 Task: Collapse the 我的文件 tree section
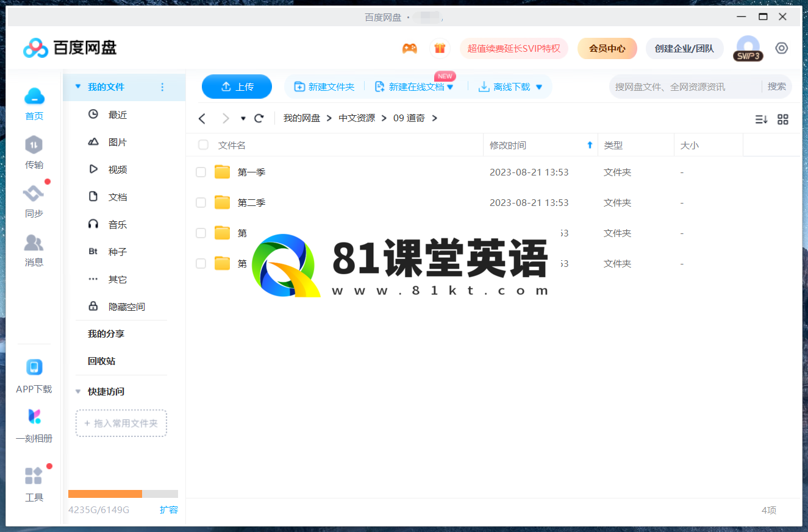77,87
